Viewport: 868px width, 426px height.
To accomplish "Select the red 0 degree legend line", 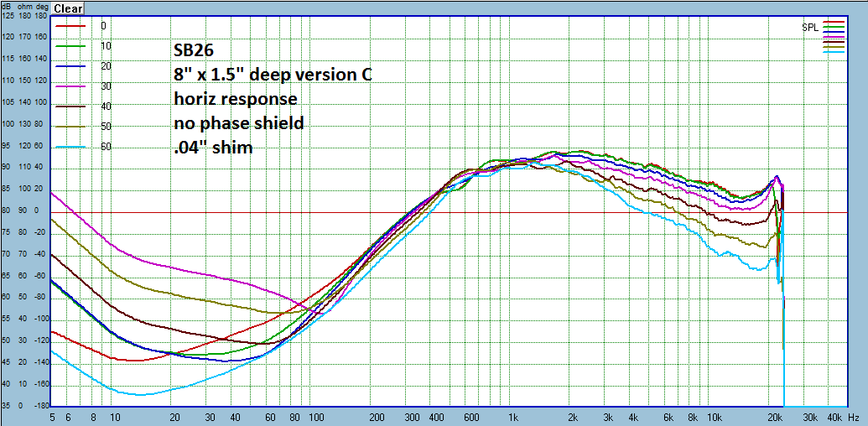I will 70,26.
